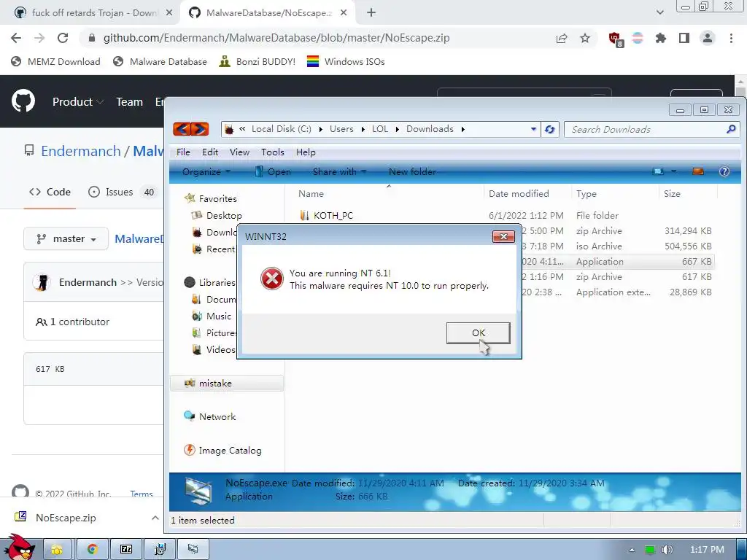
Task: Click the GitHub logo on the page
Action: pos(23,101)
